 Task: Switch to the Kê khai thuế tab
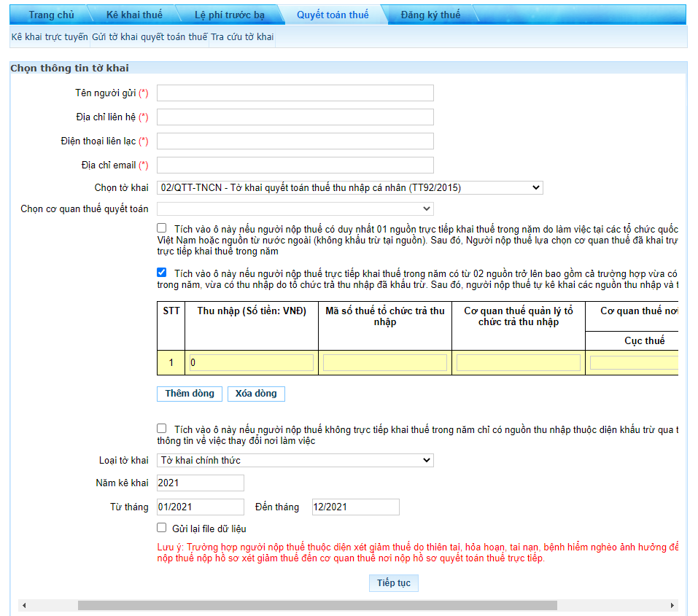point(134,15)
